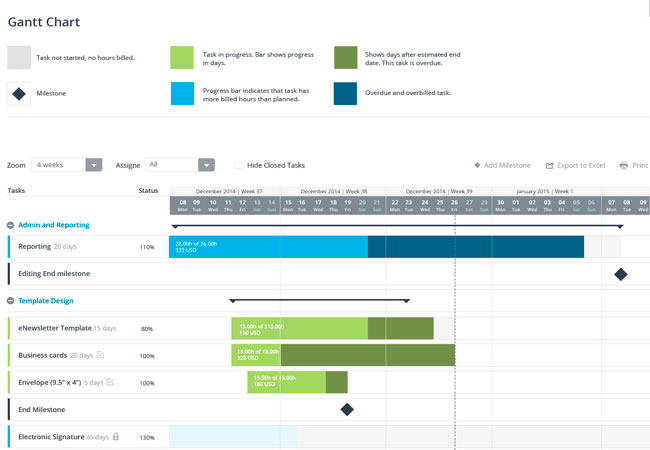Click the lock icon beside Electronic Signature
This screenshot has height=450, width=650.
point(116,437)
